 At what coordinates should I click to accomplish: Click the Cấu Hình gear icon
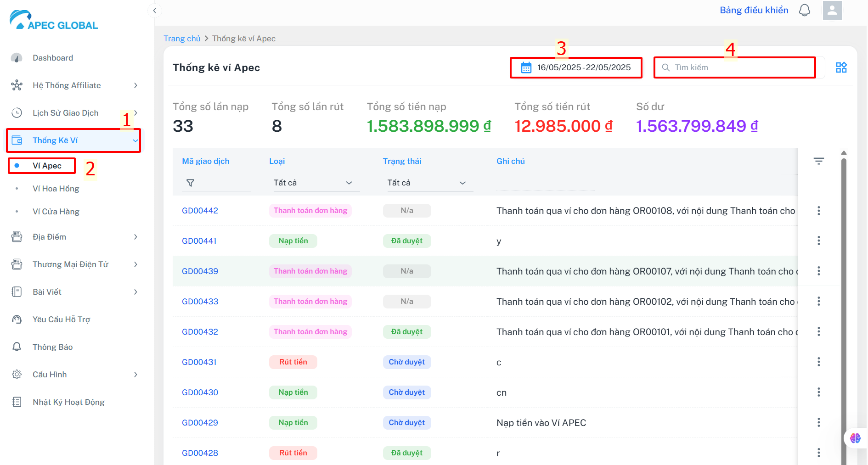click(17, 375)
